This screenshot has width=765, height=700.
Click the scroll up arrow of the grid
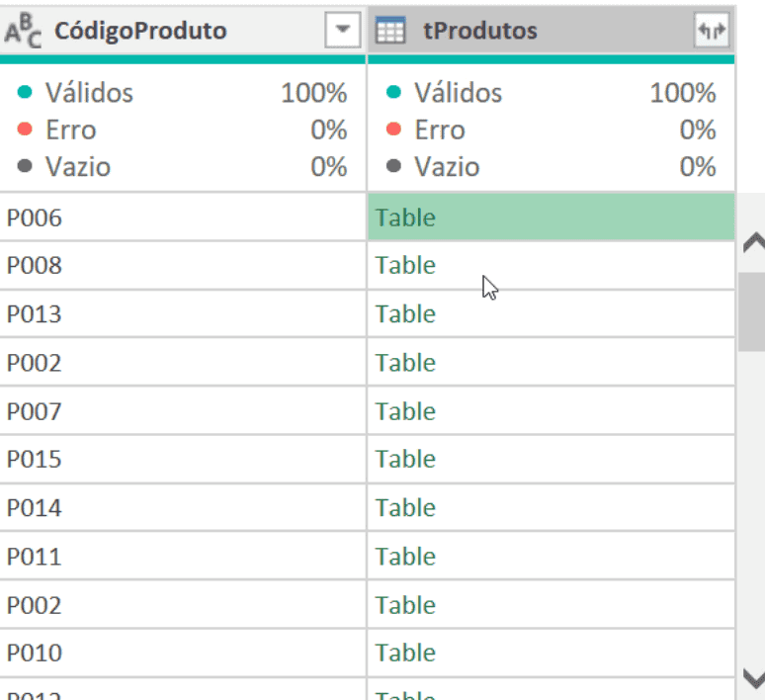pyautogui.click(x=753, y=243)
